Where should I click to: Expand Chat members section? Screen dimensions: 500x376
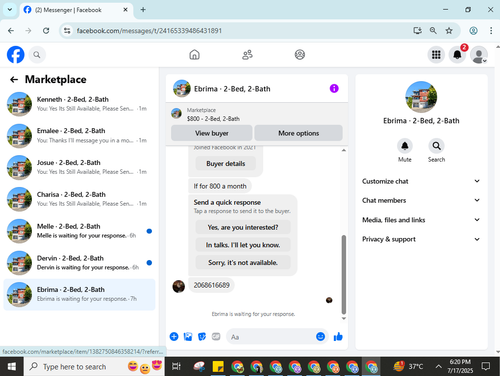(x=421, y=200)
